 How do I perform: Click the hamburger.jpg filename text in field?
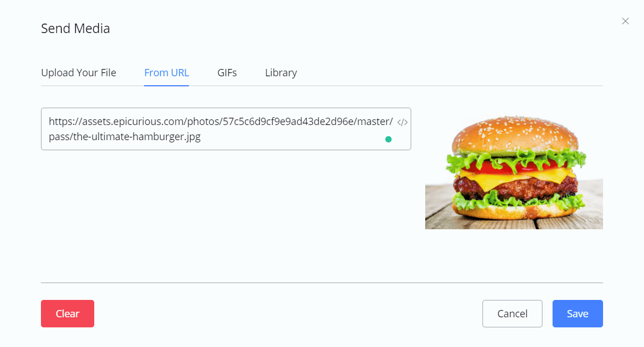pos(125,137)
